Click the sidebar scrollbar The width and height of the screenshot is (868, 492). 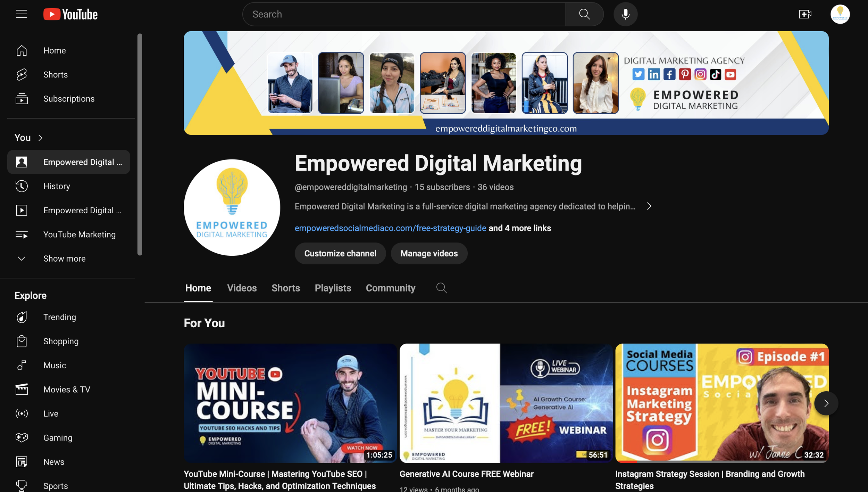tap(140, 145)
